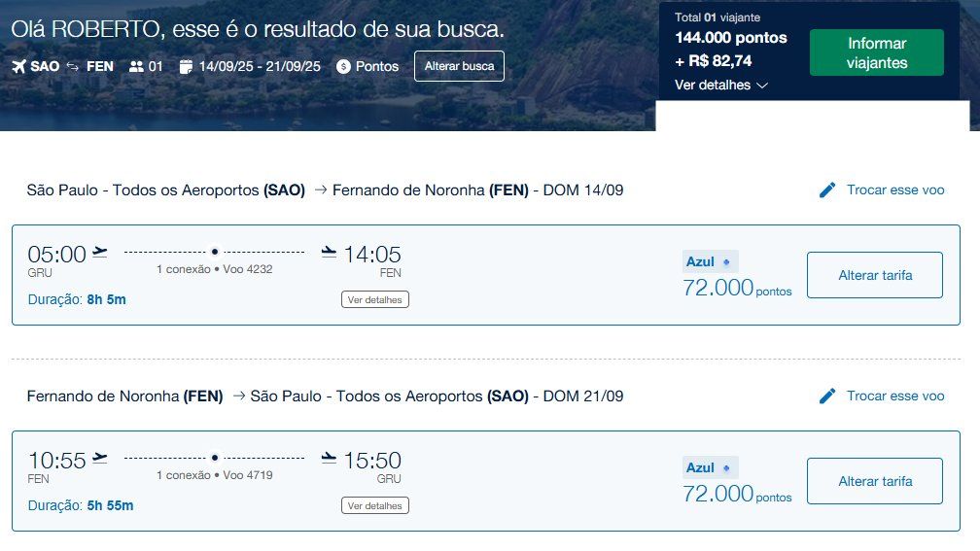Click pencil icon for the 21/09 flight
This screenshot has width=980, height=551.
tap(827, 396)
